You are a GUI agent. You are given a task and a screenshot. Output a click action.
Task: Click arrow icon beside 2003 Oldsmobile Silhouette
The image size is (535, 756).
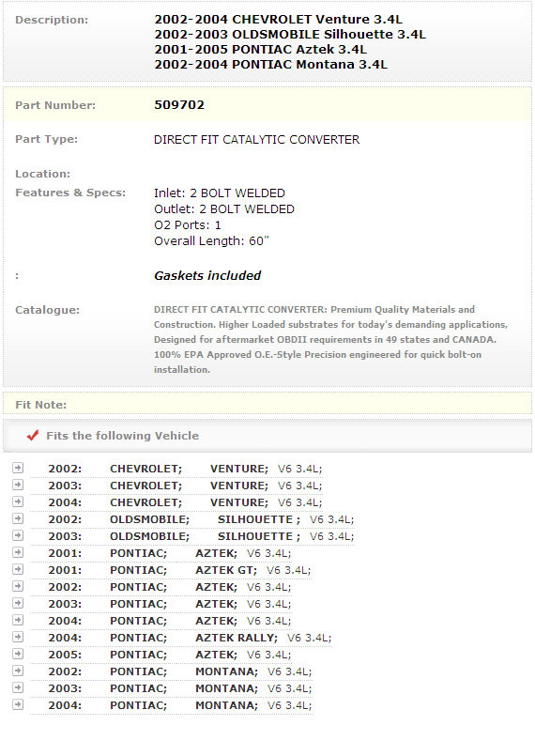click(18, 535)
